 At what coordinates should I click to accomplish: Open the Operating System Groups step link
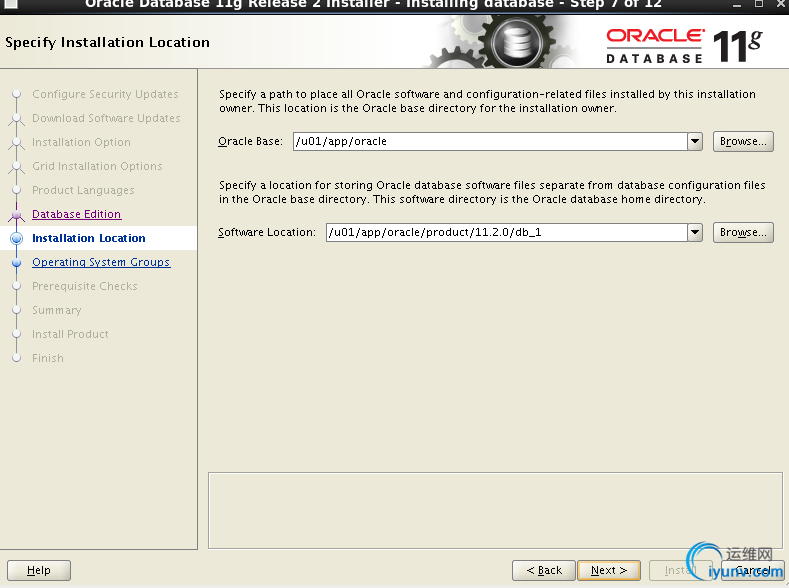pos(101,262)
